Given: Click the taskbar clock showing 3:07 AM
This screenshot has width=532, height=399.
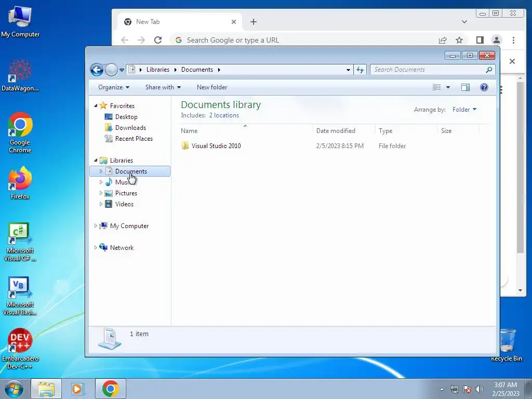Looking at the screenshot, I should (x=506, y=389).
